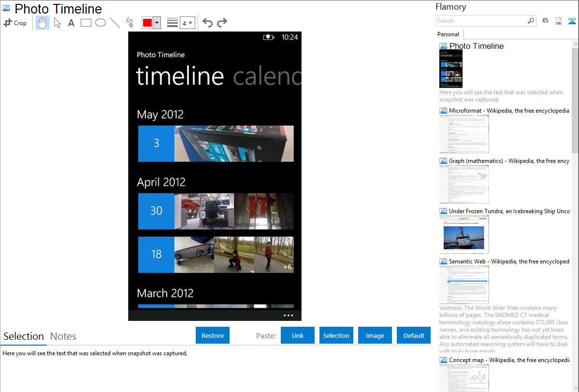
Task: Select the Under Frozen Tundra snapshot title
Action: 509,211
